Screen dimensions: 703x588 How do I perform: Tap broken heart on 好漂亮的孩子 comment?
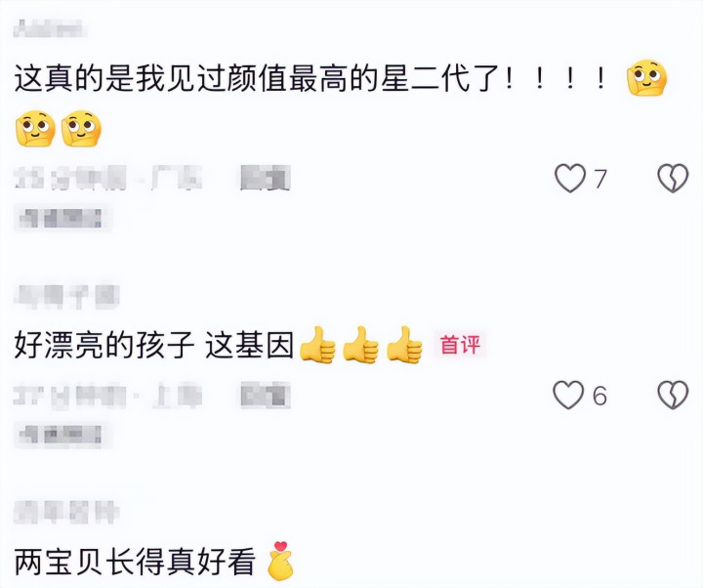(673, 396)
